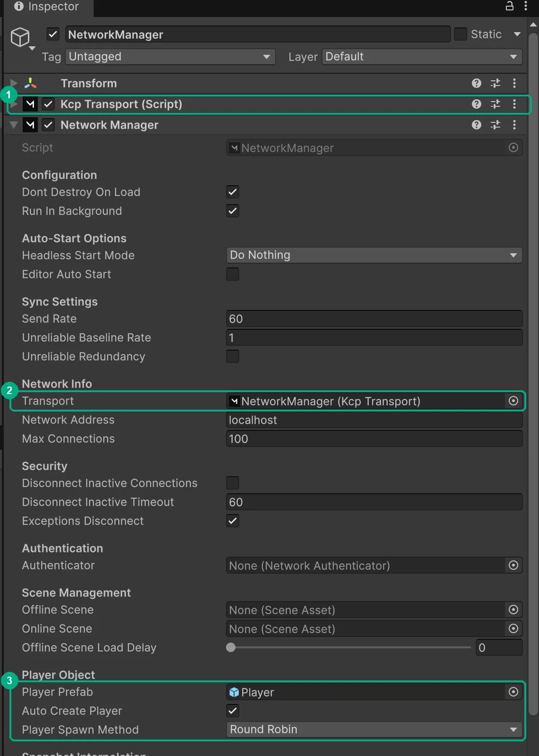539x756 pixels.
Task: Disable the Network Manager component checkbox
Action: point(48,125)
